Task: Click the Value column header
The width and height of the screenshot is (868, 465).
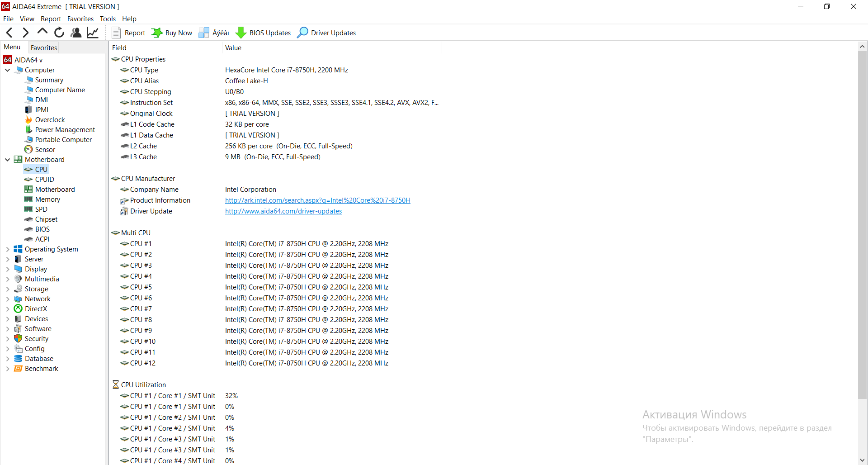Action: click(332, 48)
